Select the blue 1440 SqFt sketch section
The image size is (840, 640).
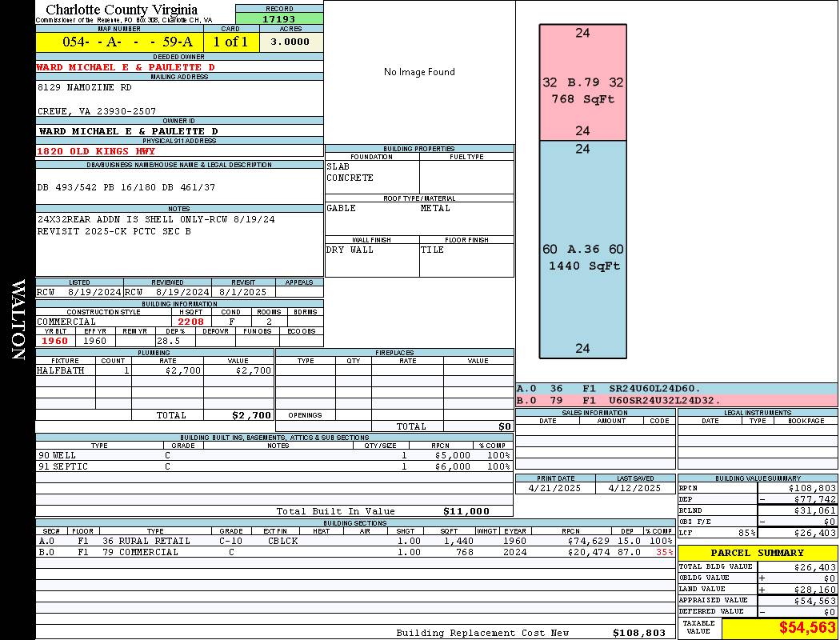click(x=582, y=250)
